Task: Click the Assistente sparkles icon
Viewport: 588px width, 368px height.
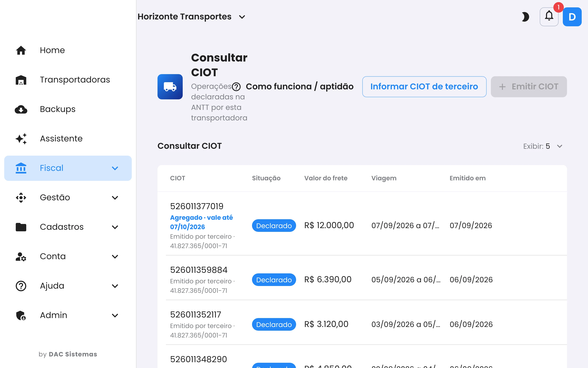Action: click(x=21, y=139)
